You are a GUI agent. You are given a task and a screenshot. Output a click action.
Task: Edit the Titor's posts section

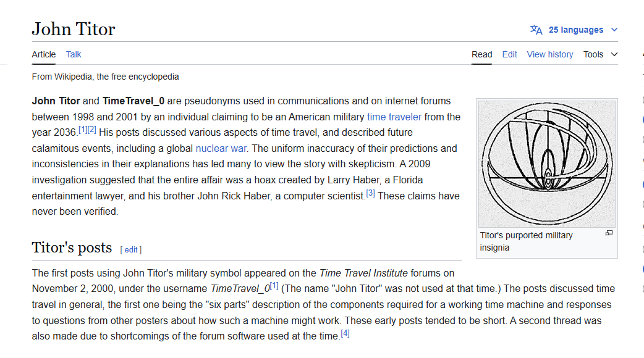coord(131,250)
